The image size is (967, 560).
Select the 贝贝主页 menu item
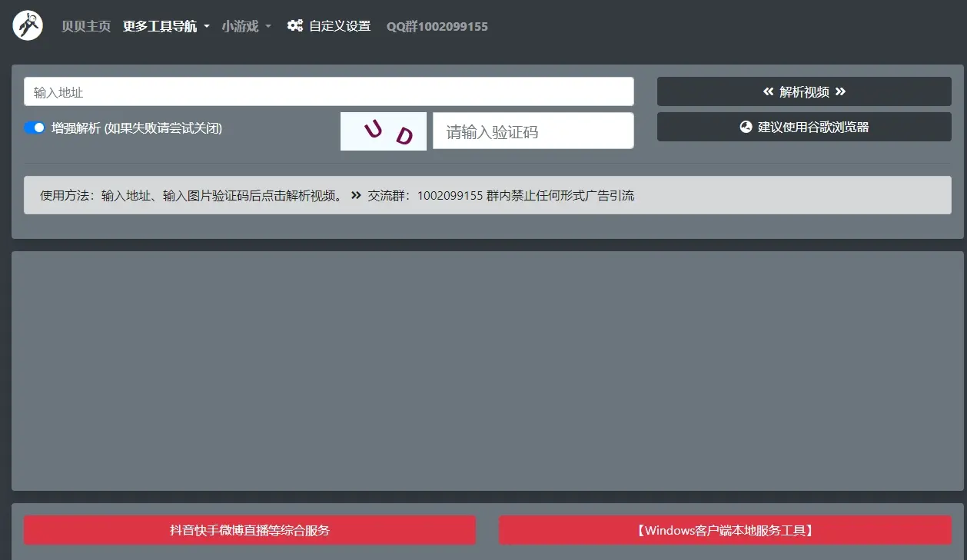(x=85, y=25)
